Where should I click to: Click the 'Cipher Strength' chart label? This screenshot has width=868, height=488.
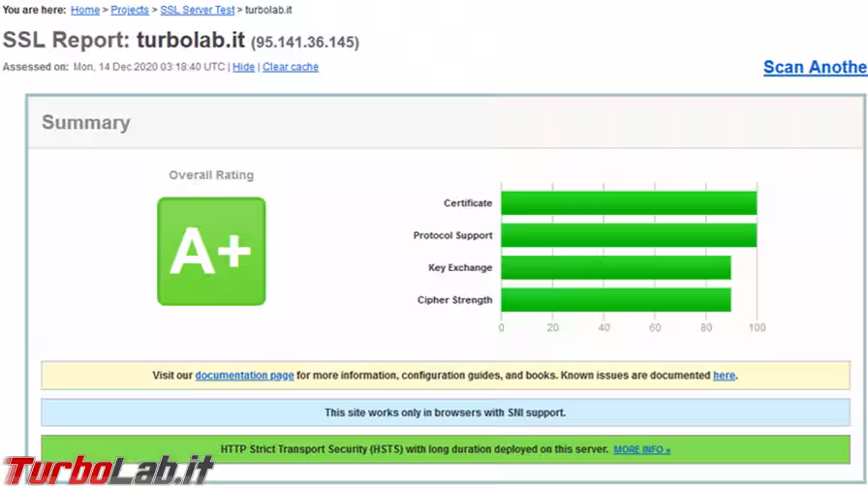point(454,300)
